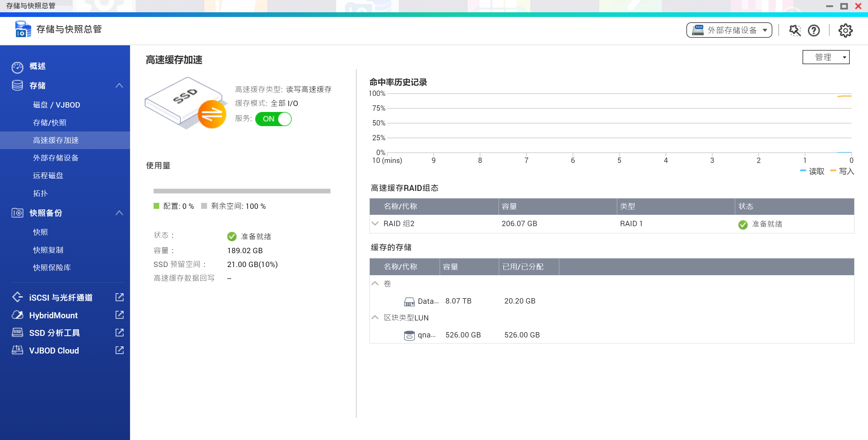Viewport: 868px width, 440px height.
Task: Collapse the 区块类型LUN group
Action: 375,317
